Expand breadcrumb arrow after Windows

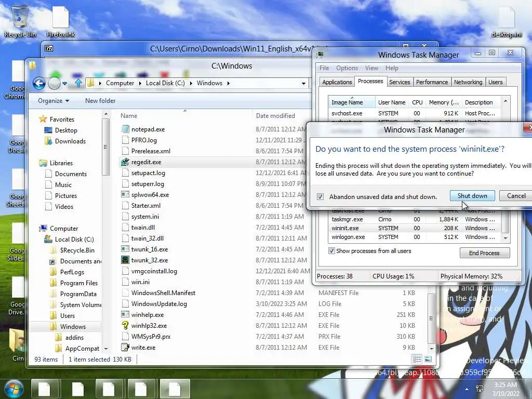(x=228, y=83)
